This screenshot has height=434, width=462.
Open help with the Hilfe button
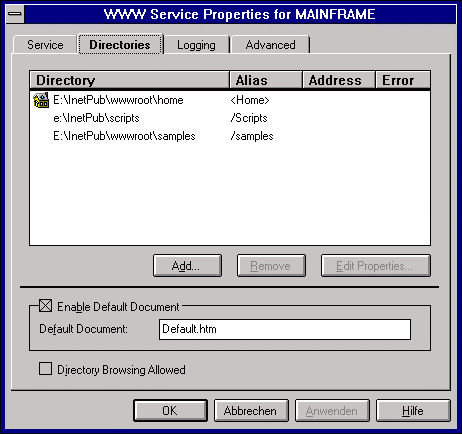(x=413, y=411)
